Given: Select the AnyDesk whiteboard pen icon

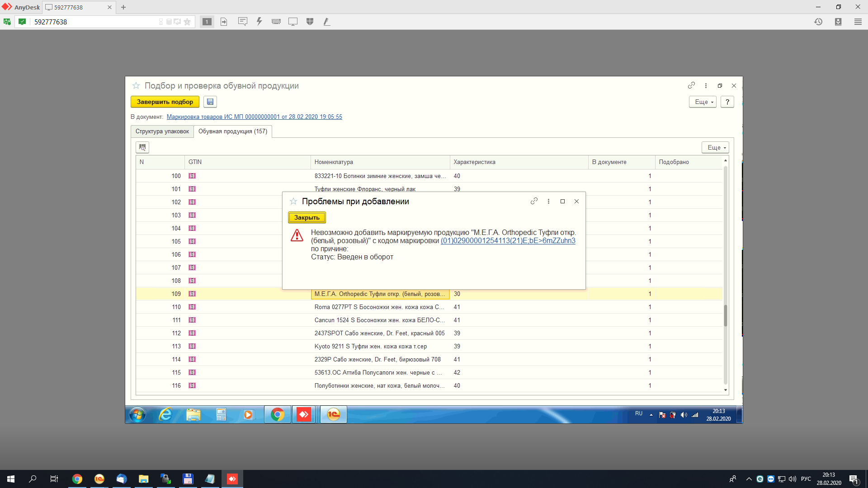Looking at the screenshot, I should [x=326, y=21].
